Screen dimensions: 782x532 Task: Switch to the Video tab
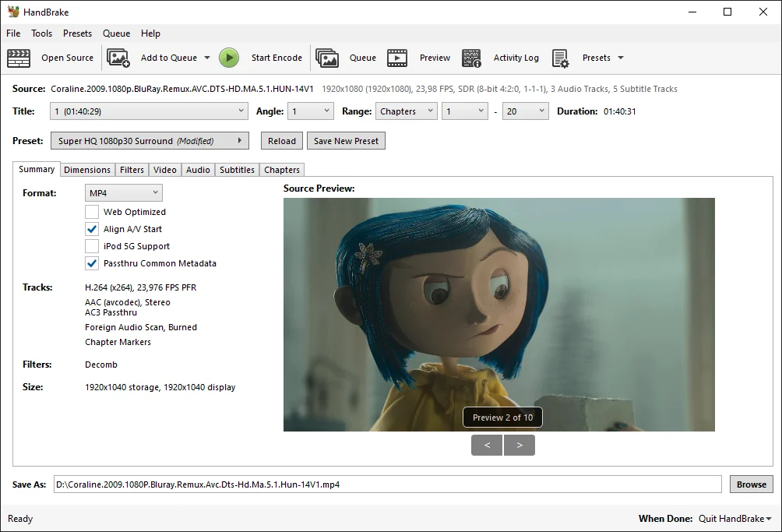[x=165, y=170]
